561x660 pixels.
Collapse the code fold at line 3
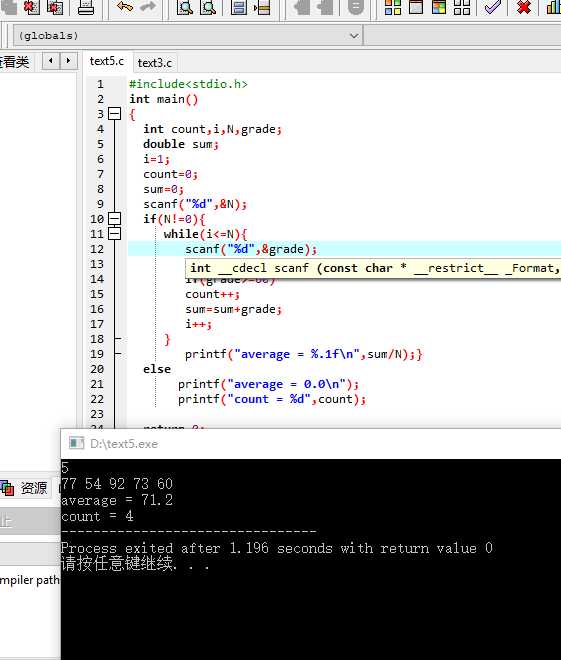(x=114, y=114)
